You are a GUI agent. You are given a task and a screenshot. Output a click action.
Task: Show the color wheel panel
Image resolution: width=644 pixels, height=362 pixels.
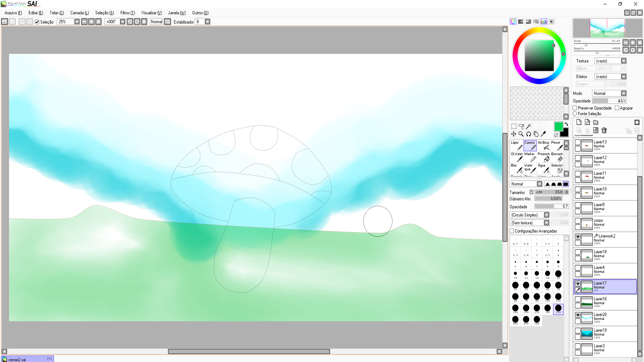pos(513,22)
